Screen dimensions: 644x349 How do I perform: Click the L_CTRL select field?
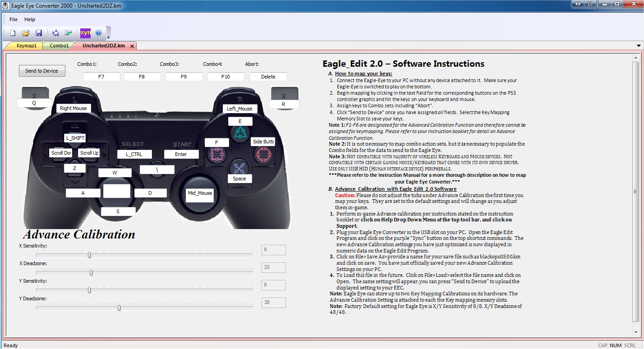tap(134, 154)
